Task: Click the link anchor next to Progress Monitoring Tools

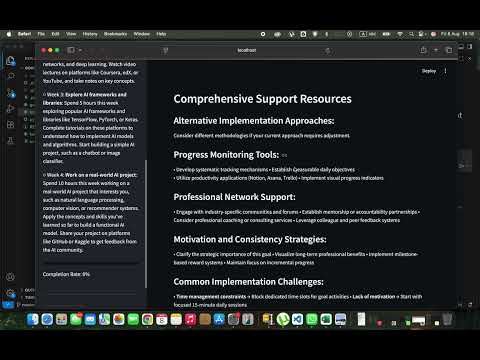Action: [x=284, y=155]
